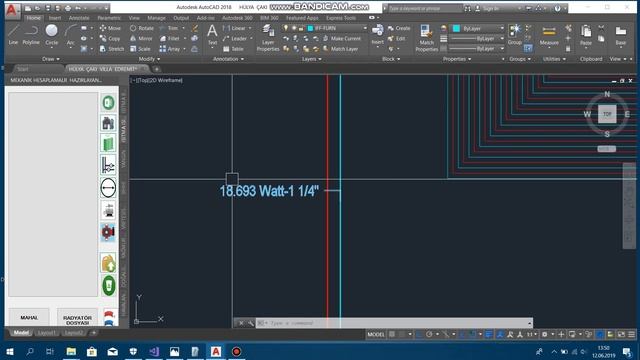Viewport: 640px width, 360px height.
Task: Expand the Modify panel
Action: coord(149,59)
